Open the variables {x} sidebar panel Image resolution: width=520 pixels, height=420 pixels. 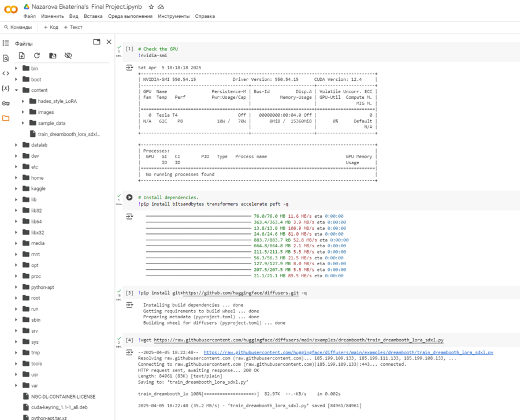coord(6,88)
